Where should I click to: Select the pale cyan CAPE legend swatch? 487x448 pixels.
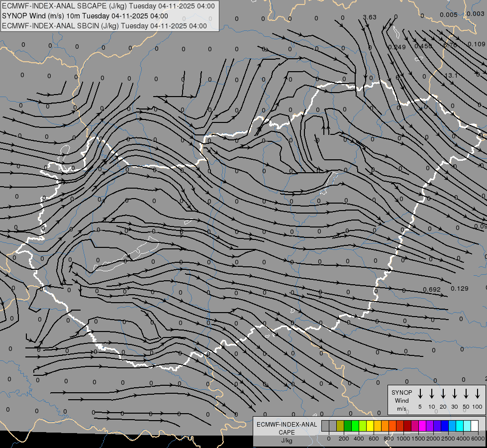click(467, 426)
